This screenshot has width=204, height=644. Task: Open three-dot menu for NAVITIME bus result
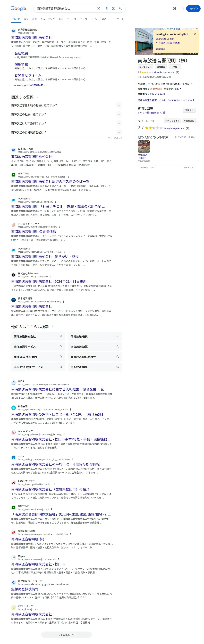coord(68,177)
